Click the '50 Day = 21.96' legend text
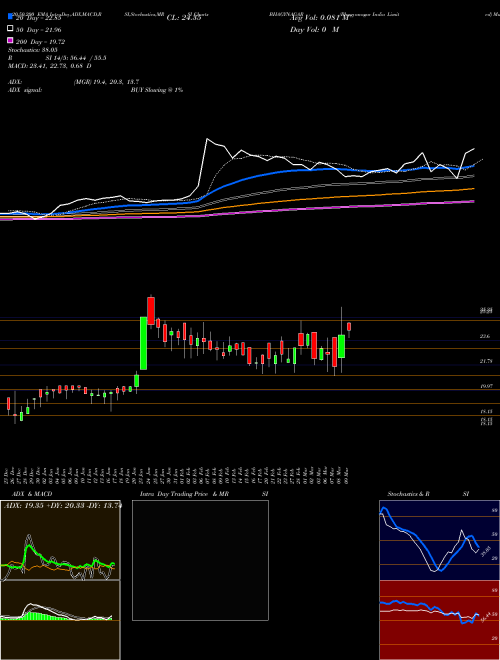Image resolution: width=500 pixels, height=660 pixels. pyautogui.click(x=39, y=30)
